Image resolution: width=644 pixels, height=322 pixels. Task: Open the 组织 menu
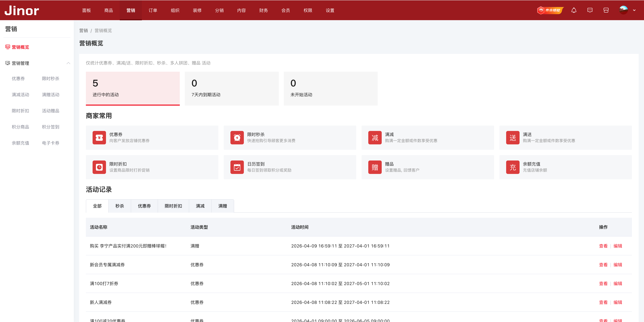click(175, 10)
